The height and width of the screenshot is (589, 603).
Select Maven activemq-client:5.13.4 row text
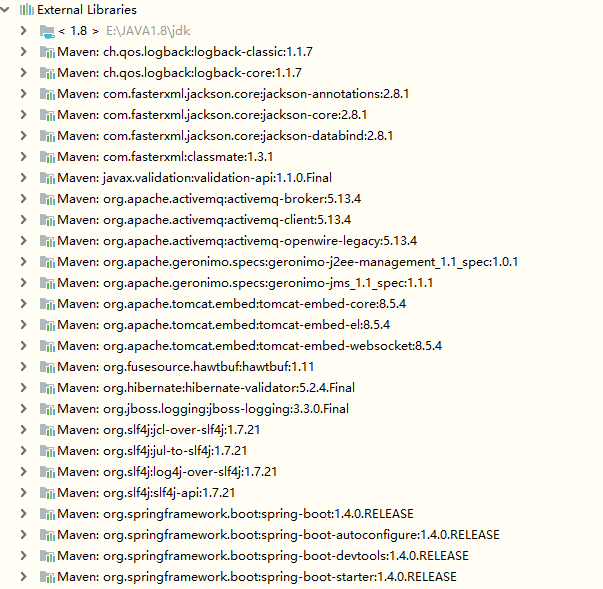coord(204,220)
